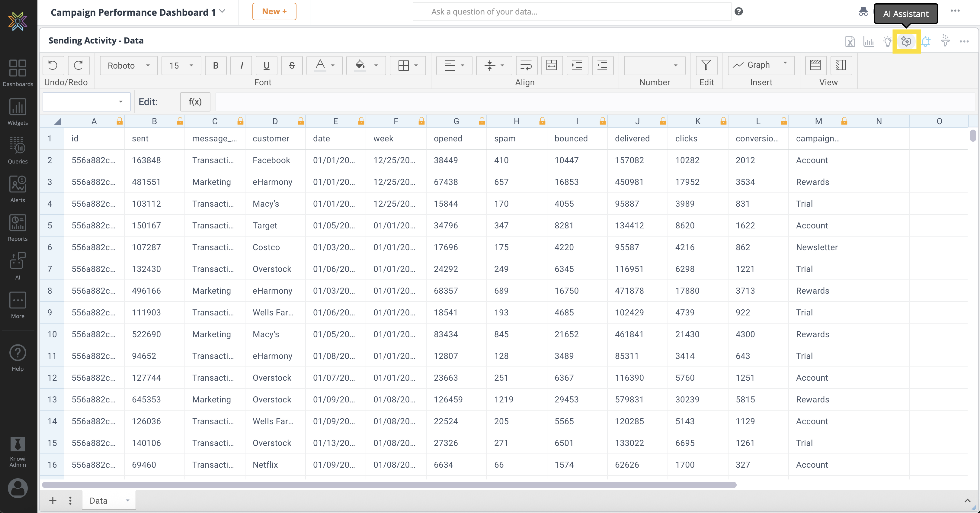Screen dimensions: 980x513
Task: Toggle italic formatting
Action: pyautogui.click(x=241, y=65)
